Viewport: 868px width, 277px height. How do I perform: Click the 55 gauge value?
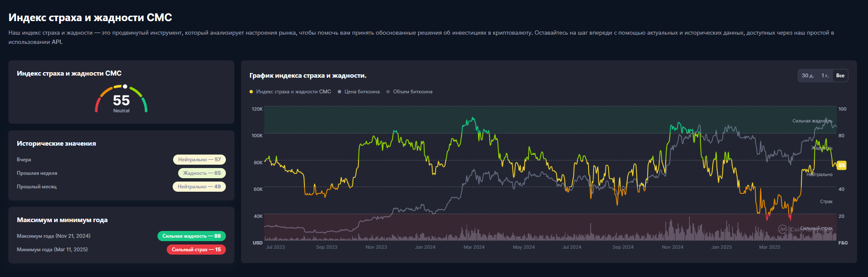click(x=121, y=100)
